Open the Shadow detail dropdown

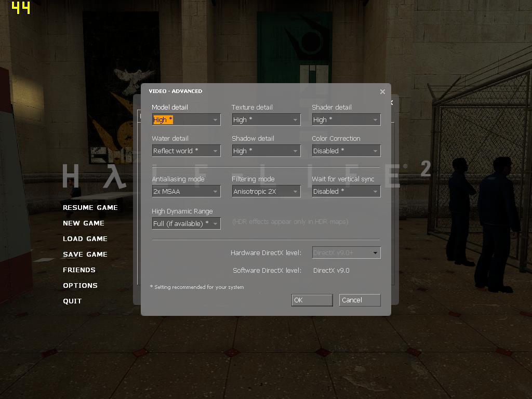point(267,151)
